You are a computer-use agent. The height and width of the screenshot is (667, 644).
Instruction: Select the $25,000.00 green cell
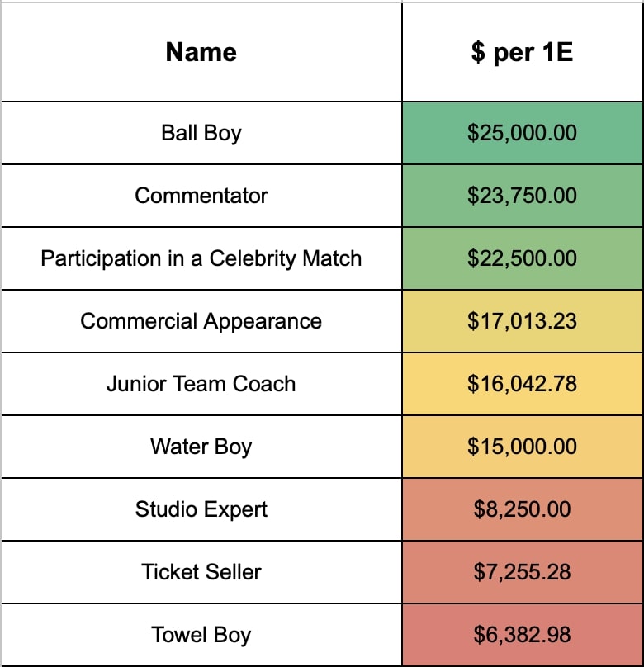523,133
